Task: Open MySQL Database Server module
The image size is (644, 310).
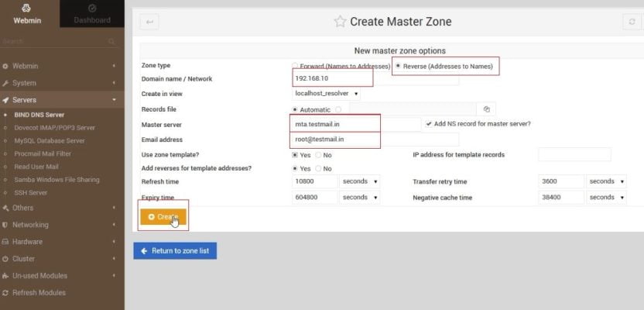Action: [x=50, y=140]
